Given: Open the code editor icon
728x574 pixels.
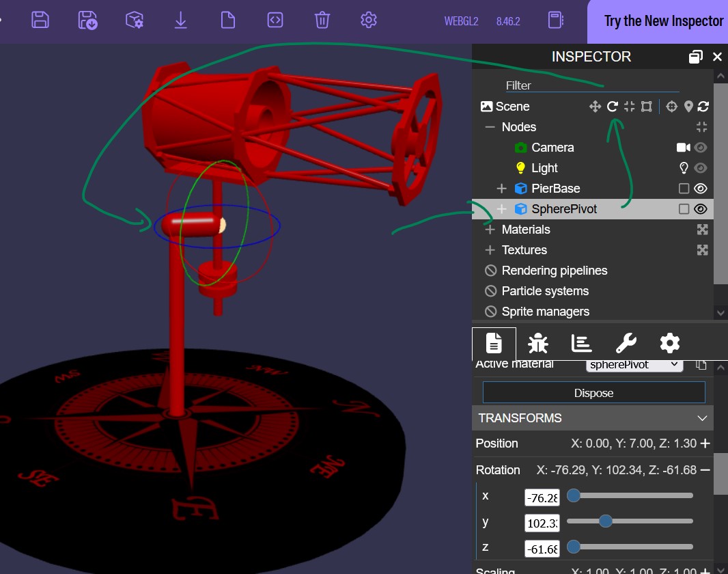Looking at the screenshot, I should point(275,20).
